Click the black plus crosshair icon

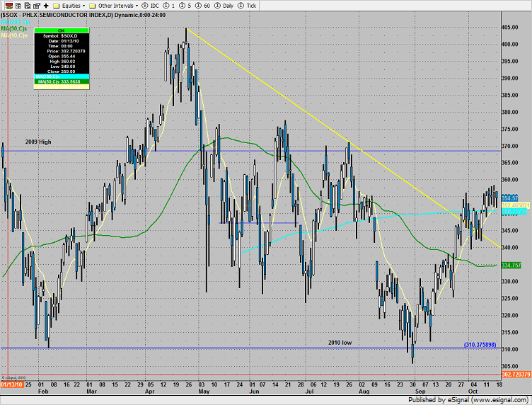click(45, 4)
